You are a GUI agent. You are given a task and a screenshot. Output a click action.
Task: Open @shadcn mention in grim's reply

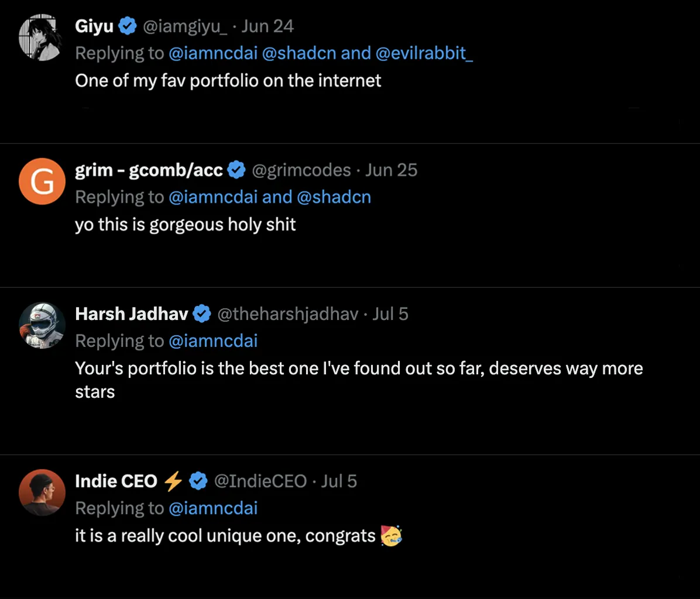pos(334,197)
